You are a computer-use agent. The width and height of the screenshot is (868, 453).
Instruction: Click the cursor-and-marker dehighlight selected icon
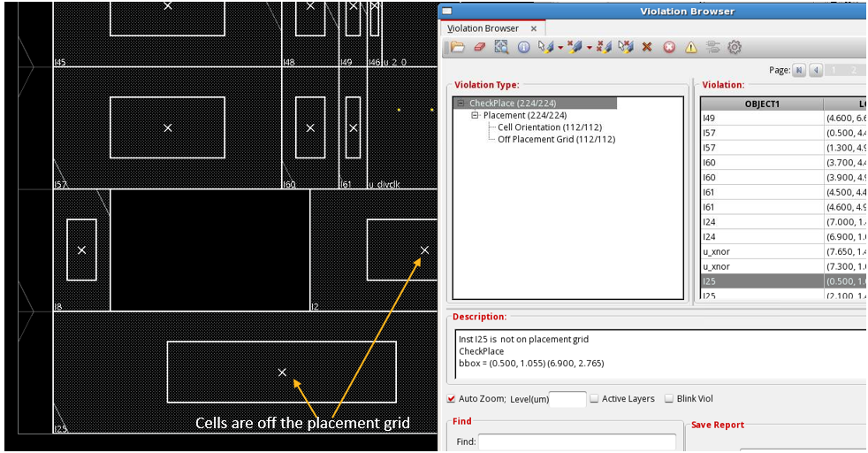coord(626,47)
